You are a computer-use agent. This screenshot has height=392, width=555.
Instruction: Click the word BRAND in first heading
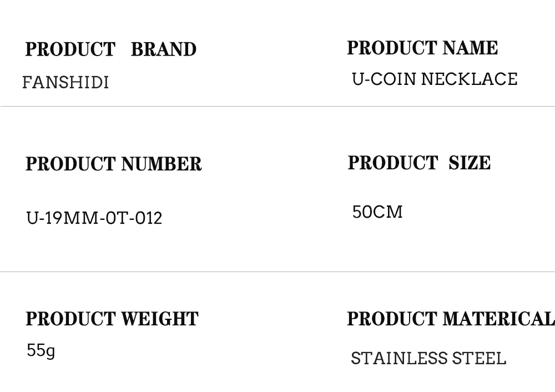pyautogui.click(x=163, y=49)
